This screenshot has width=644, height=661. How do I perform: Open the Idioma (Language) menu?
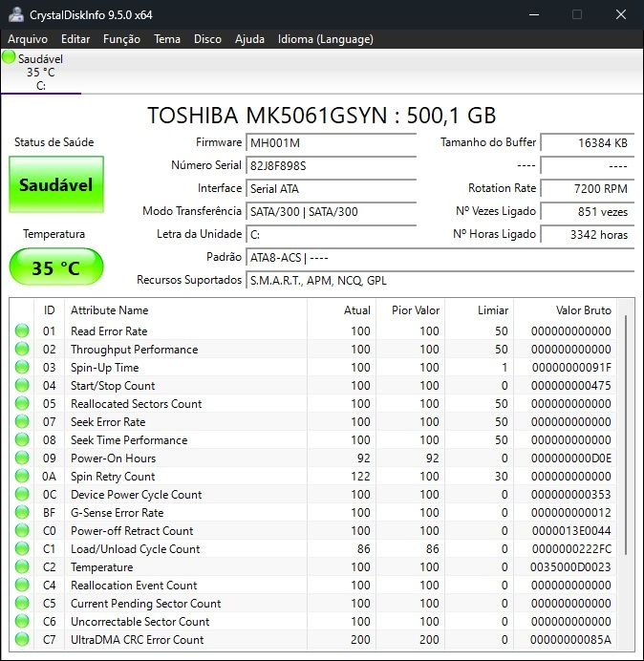coord(325,39)
